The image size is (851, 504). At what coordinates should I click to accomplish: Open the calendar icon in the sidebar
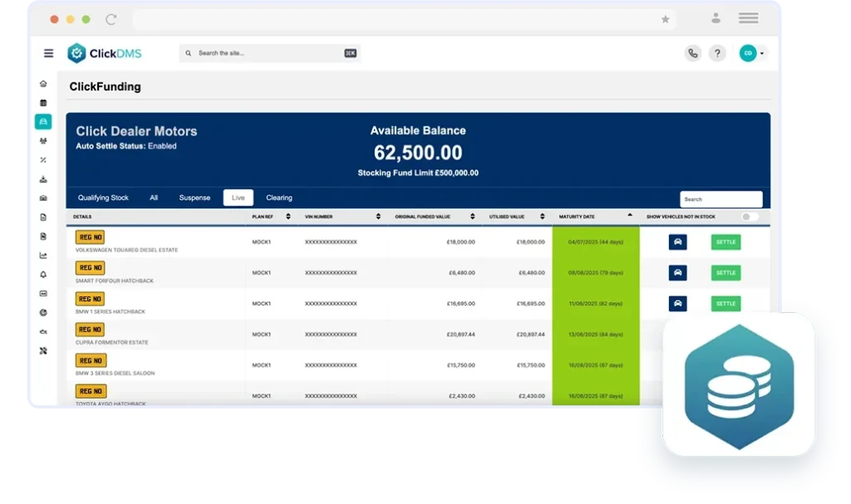click(43, 102)
